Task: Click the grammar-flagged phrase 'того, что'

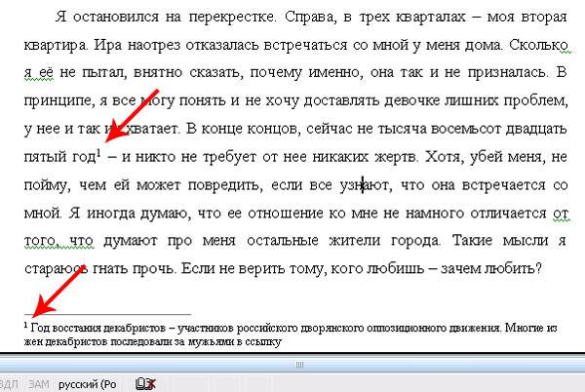Action: (58, 241)
